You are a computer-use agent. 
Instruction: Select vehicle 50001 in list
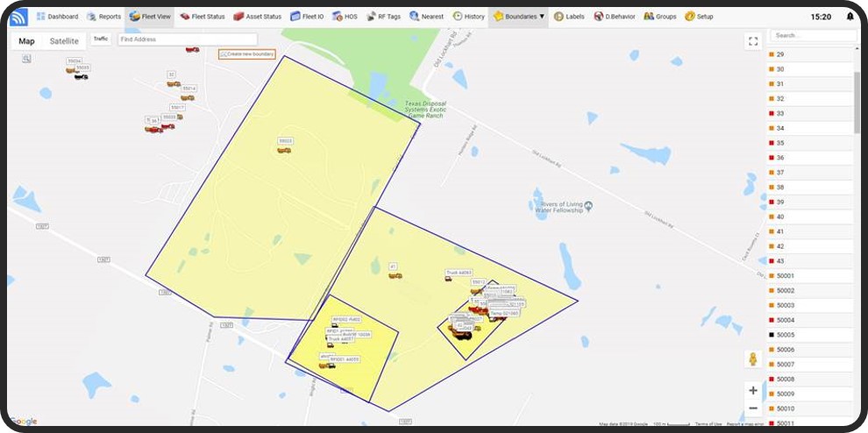coord(810,276)
